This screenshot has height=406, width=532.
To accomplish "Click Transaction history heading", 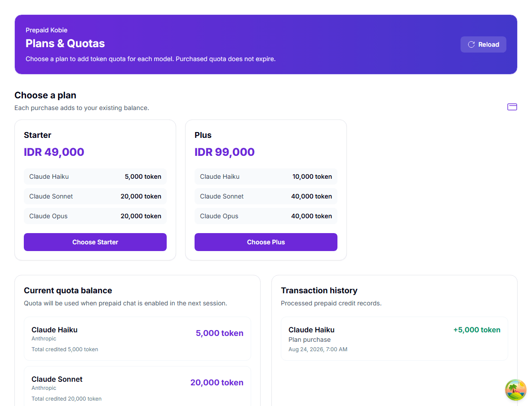I will click(319, 290).
